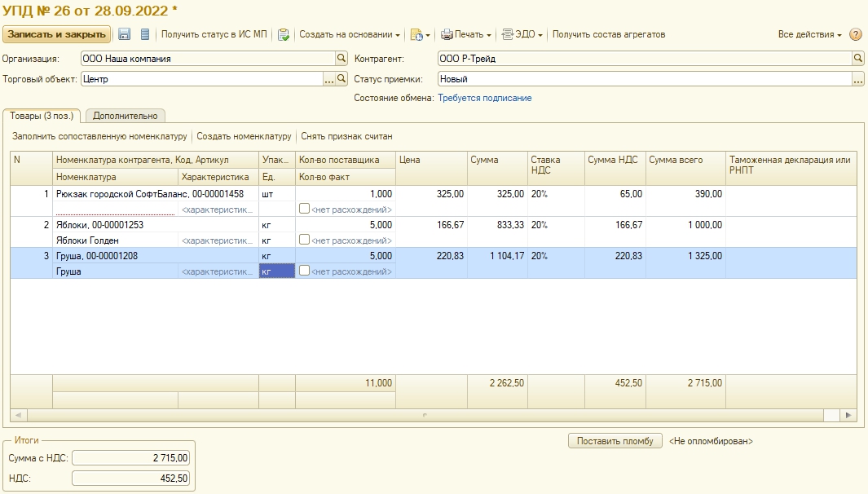Image resolution: width=868 pixels, height=494 pixels.
Task: Expand the Создать на основании dropdown
Action: point(350,34)
